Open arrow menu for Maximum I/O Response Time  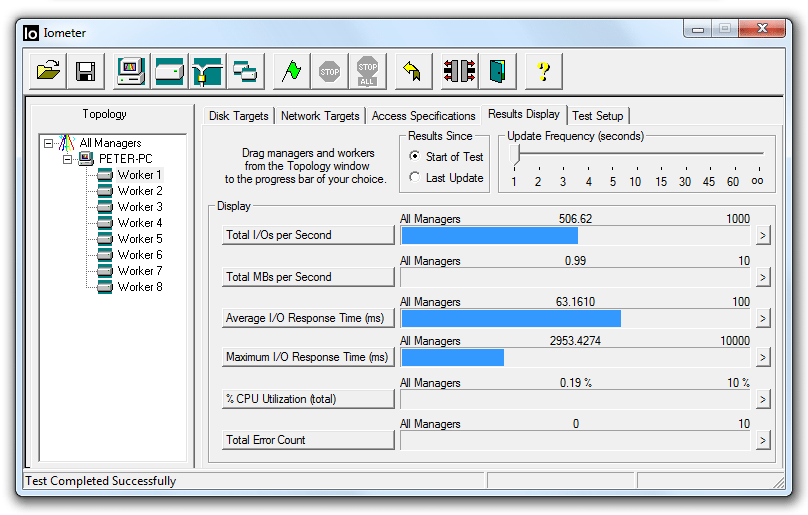coord(763,357)
